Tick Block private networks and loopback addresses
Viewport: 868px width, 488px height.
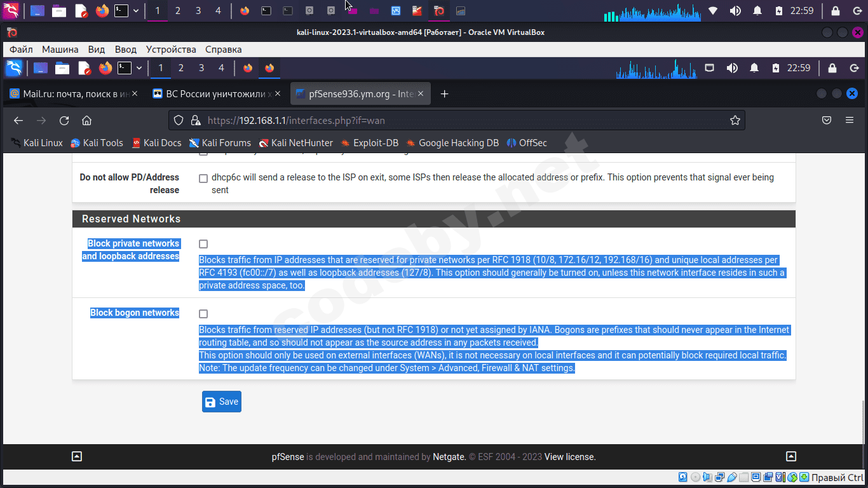tap(203, 244)
